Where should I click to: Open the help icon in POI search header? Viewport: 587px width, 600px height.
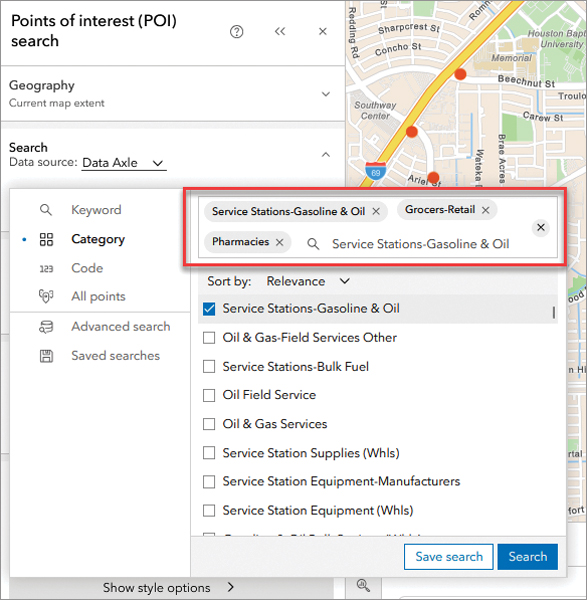(x=236, y=31)
